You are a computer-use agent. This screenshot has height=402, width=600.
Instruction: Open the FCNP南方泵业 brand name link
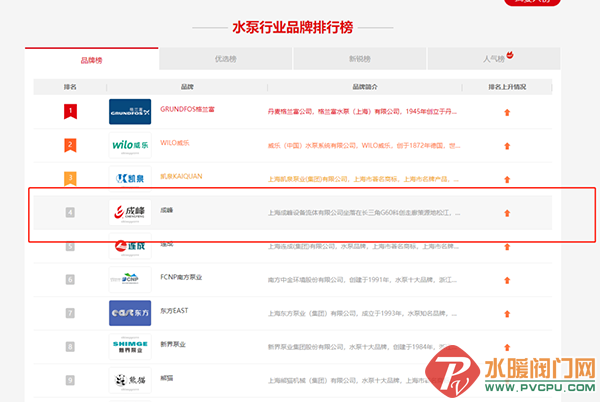[x=181, y=277]
